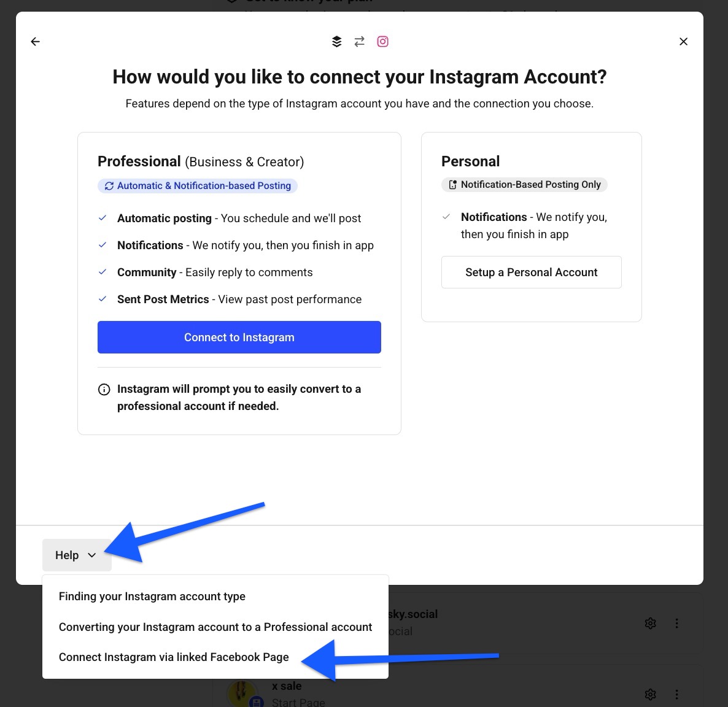Expand the Help dropdown chevron
728x707 pixels.
coord(92,555)
